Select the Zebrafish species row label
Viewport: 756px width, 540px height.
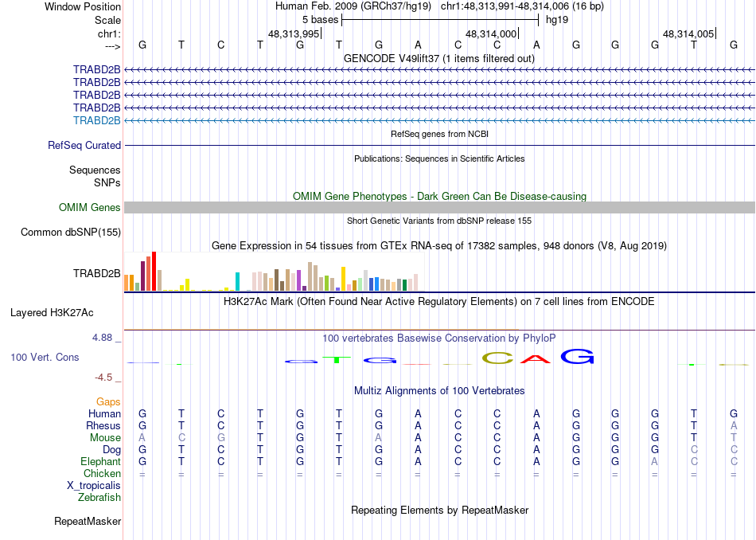(x=99, y=497)
